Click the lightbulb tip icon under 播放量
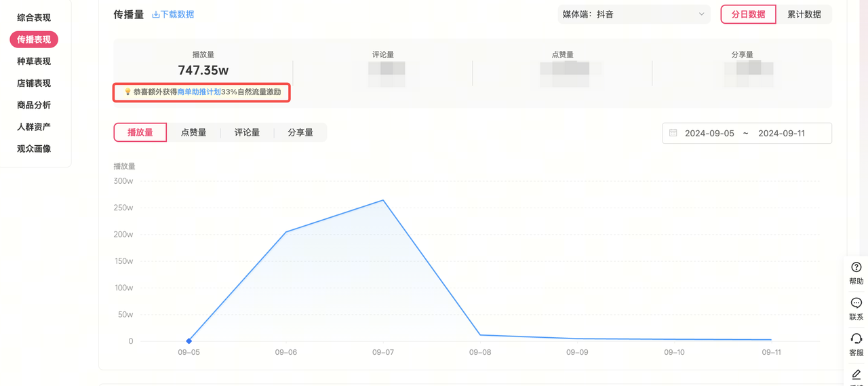 127,92
